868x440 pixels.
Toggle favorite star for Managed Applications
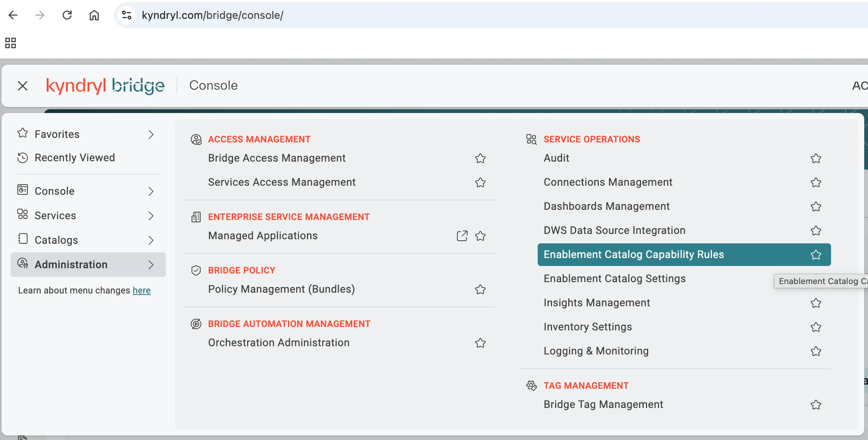[x=480, y=236]
